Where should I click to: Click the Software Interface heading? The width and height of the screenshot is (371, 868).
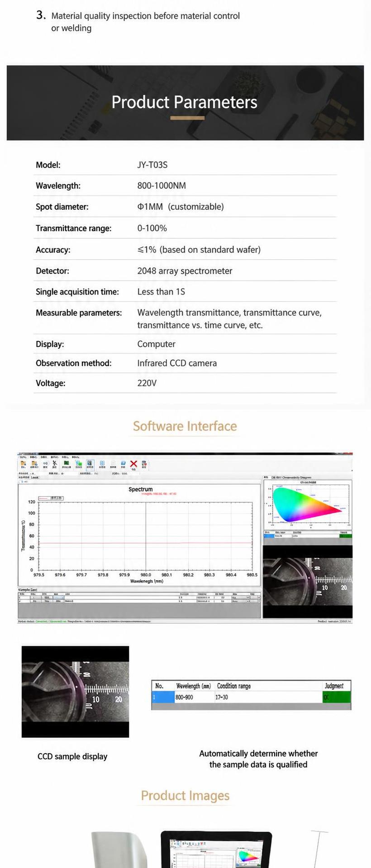pyautogui.click(x=185, y=426)
